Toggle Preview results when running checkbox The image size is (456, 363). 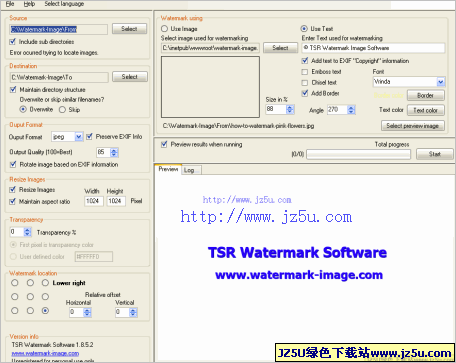[164, 144]
